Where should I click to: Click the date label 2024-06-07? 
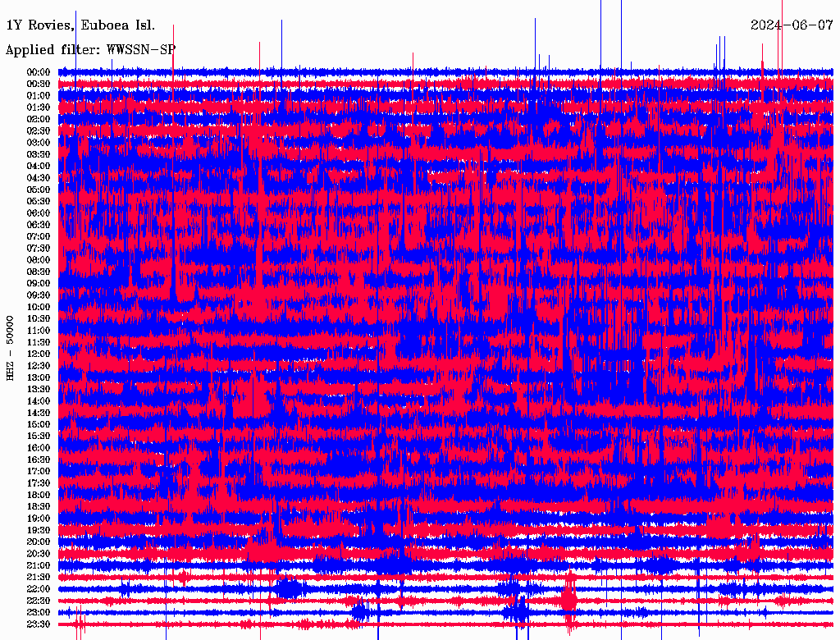[x=792, y=25]
